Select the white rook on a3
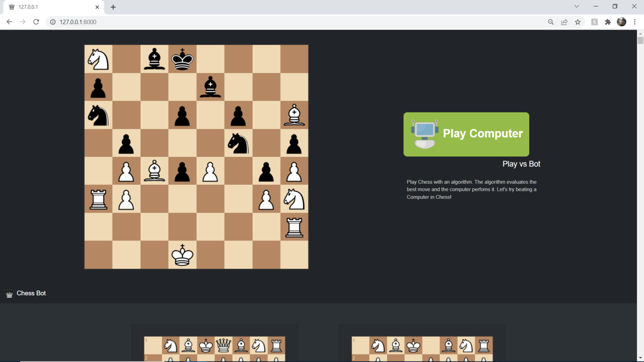This screenshot has width=644, height=362. [x=98, y=199]
